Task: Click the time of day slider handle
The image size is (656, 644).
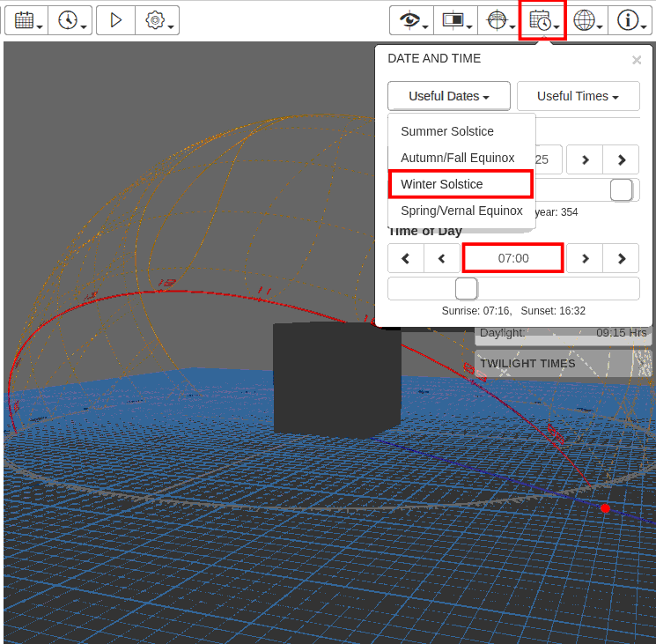Action: coord(466,288)
